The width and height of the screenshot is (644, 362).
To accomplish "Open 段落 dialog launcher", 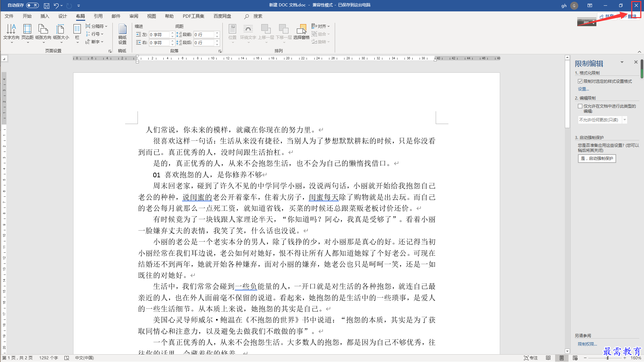I will coord(220,51).
